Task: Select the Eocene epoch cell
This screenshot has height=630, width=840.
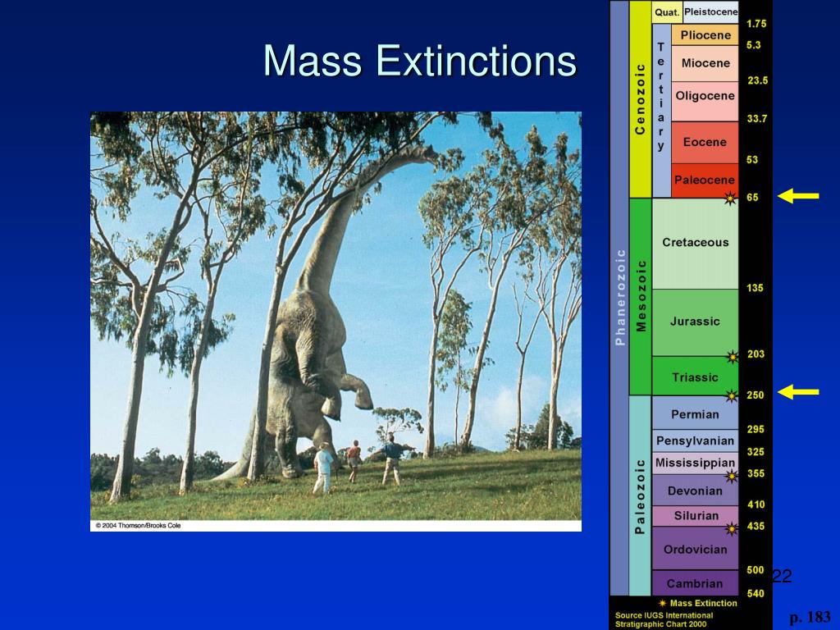Action: coord(705,143)
